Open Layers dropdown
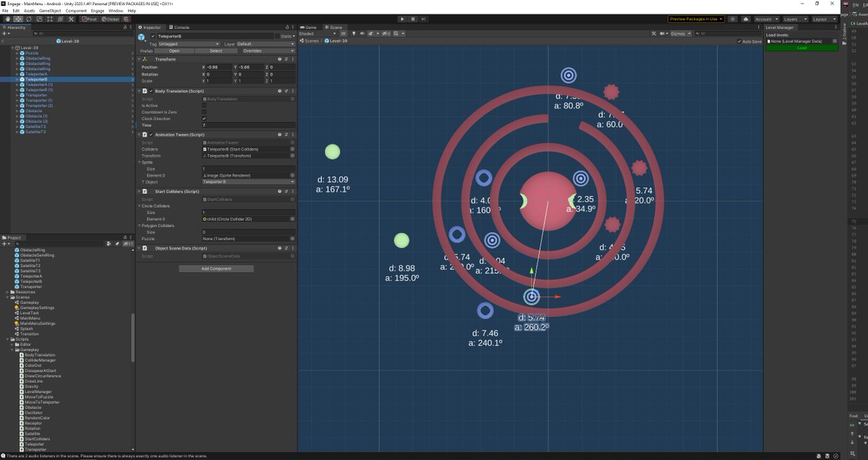The width and height of the screenshot is (868, 460). (794, 19)
